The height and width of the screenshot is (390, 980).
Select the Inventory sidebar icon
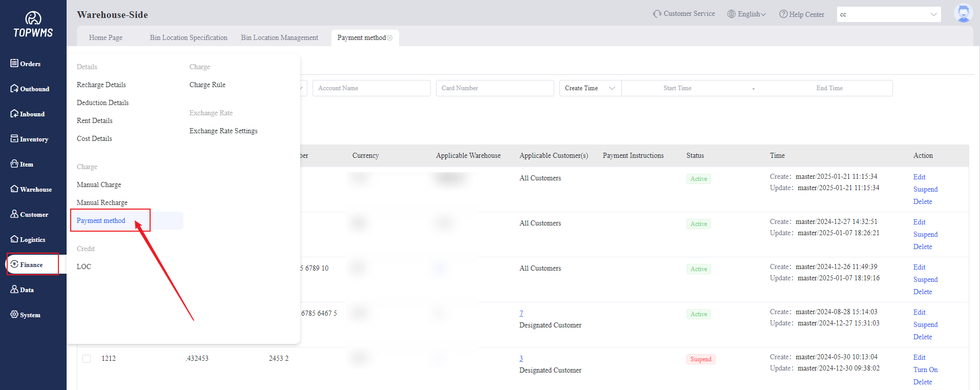[x=14, y=138]
